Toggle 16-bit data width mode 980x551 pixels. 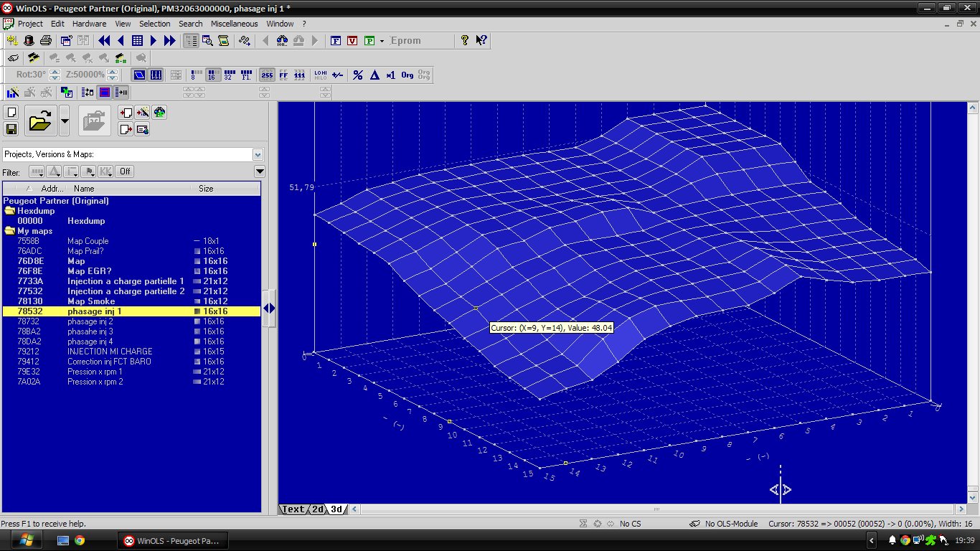tap(213, 75)
